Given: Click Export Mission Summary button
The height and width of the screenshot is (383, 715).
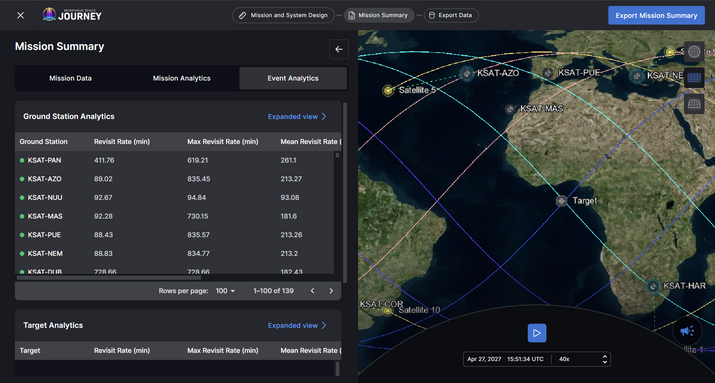Looking at the screenshot, I should click(x=656, y=15).
